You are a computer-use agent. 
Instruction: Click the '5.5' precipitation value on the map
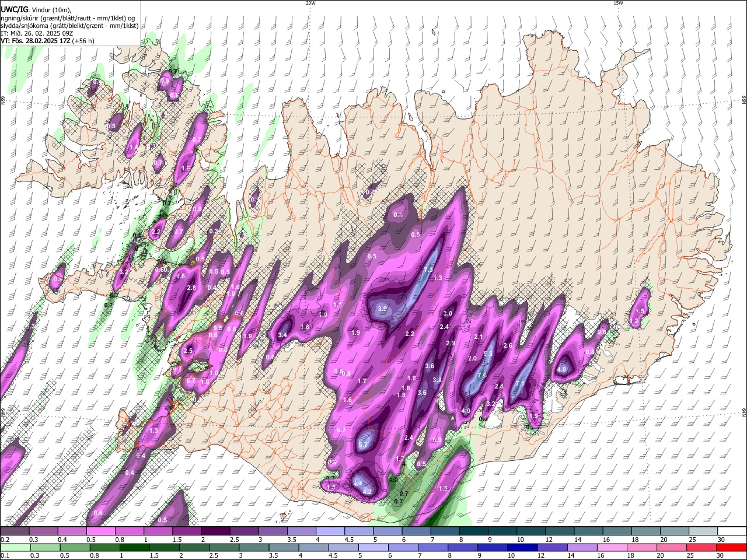pyautogui.click(x=488, y=353)
